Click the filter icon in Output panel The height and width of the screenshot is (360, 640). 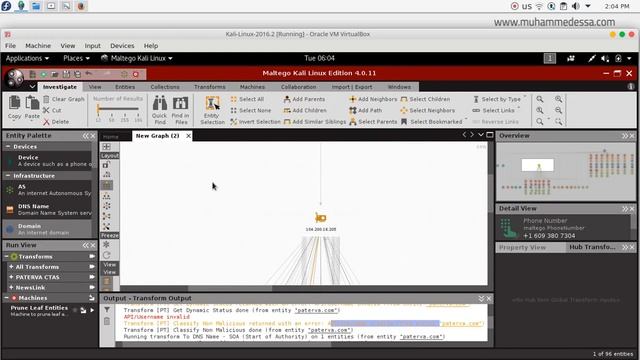point(107,310)
